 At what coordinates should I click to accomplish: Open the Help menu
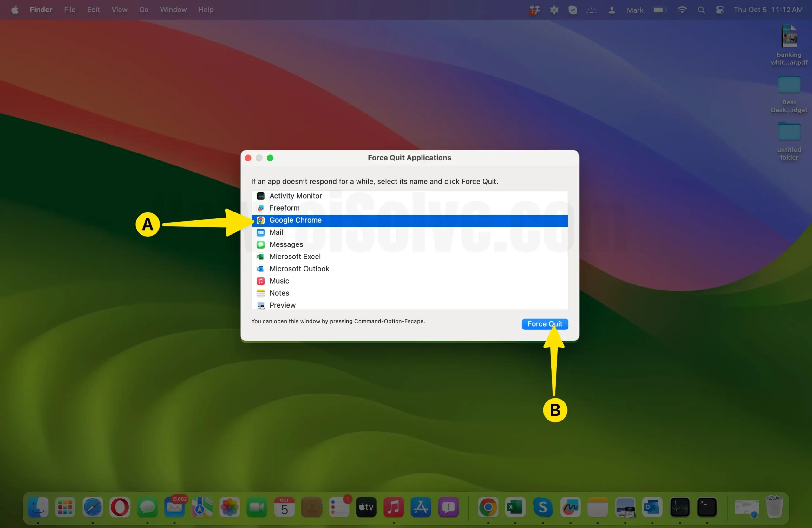(x=206, y=10)
